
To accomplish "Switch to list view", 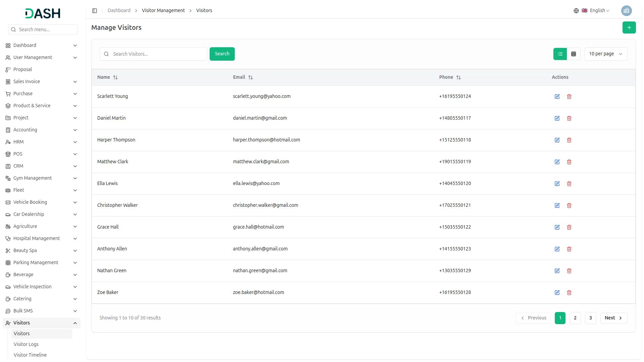I will (560, 54).
